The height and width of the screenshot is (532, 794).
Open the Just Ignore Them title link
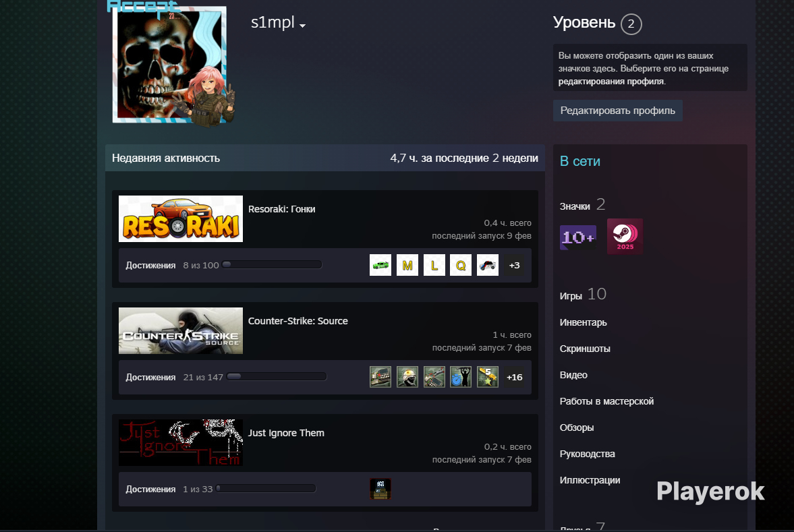286,433
